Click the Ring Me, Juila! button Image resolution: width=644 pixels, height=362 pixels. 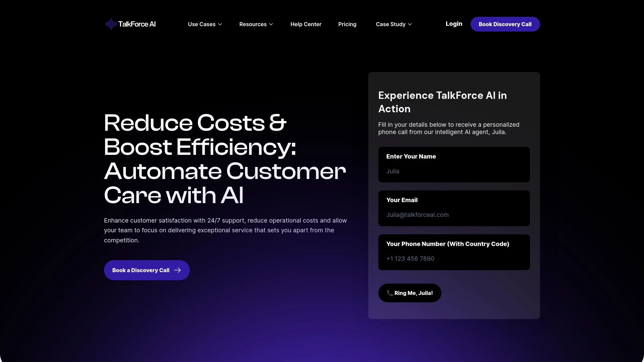[x=410, y=293]
